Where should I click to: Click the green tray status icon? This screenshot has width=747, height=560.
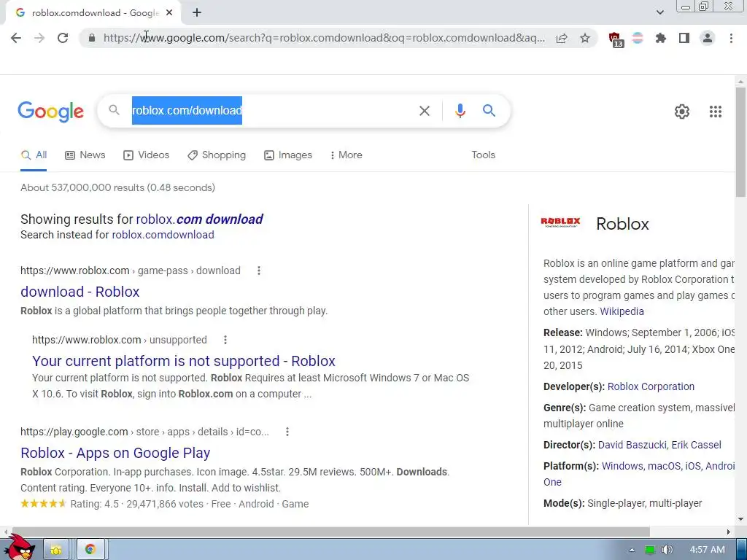650,550
